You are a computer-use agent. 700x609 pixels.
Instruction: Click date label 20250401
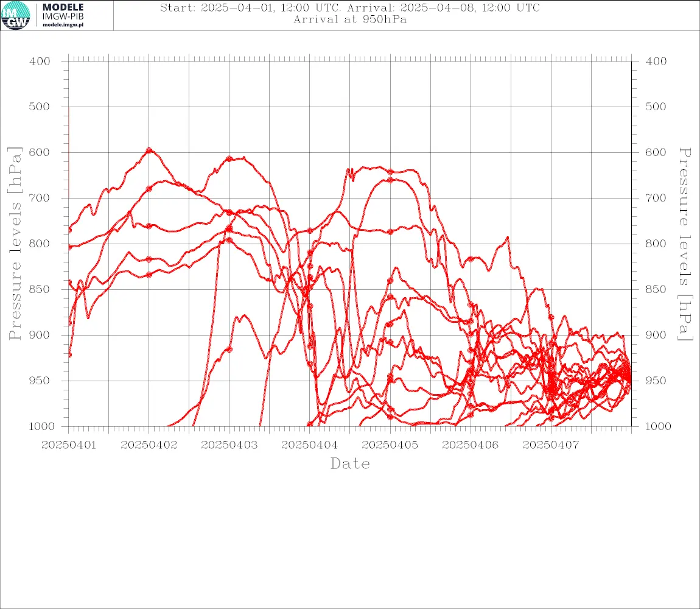coord(68,445)
